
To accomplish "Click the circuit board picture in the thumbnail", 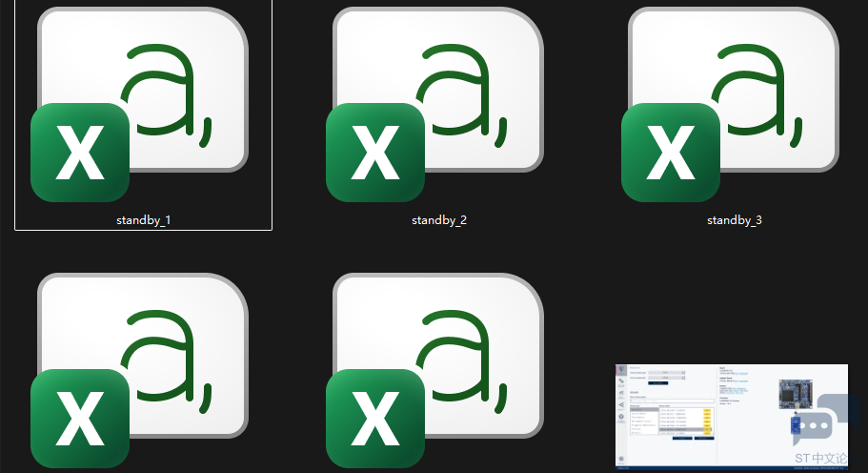I will pyautogui.click(x=797, y=394).
